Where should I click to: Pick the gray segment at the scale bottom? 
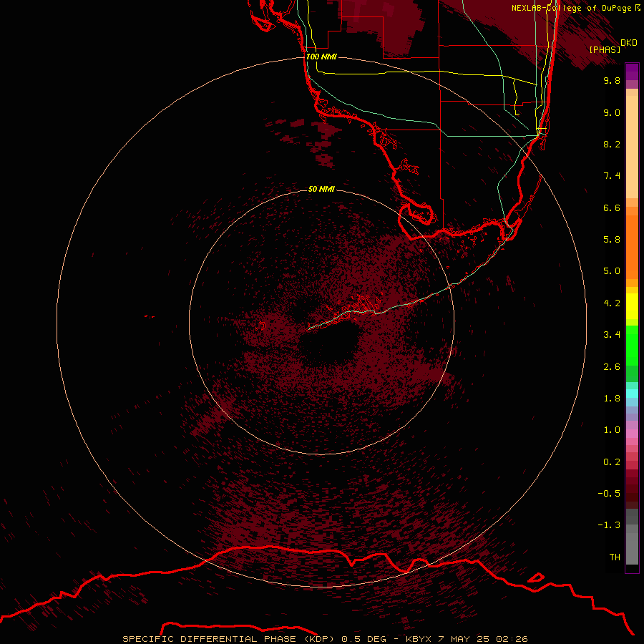(632, 549)
